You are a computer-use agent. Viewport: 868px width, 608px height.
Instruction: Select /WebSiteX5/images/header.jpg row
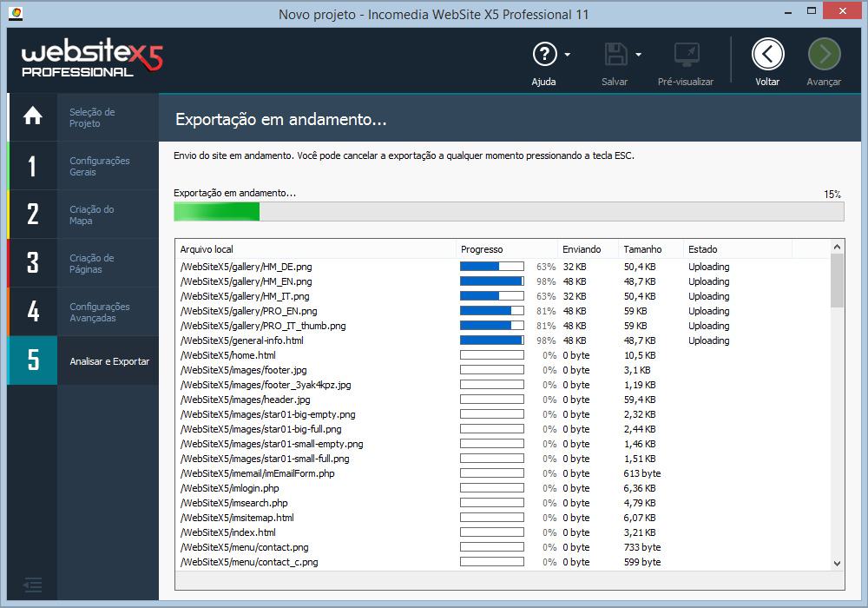[x=503, y=400]
